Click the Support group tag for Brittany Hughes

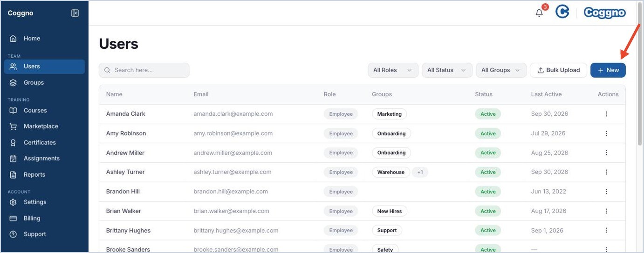pyautogui.click(x=387, y=230)
